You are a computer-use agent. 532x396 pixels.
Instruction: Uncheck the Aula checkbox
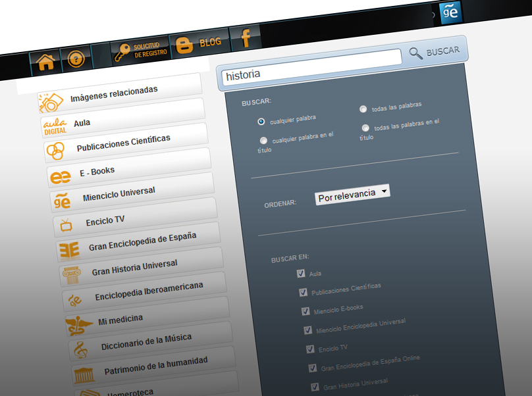301,274
